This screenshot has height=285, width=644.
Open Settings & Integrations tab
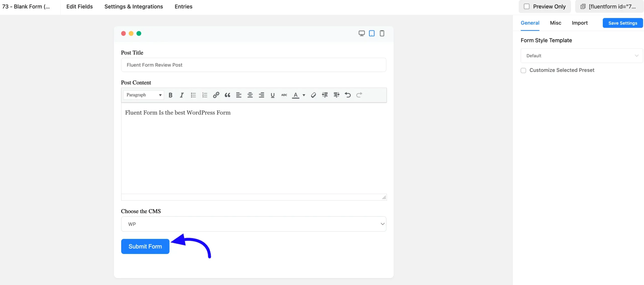tap(134, 7)
